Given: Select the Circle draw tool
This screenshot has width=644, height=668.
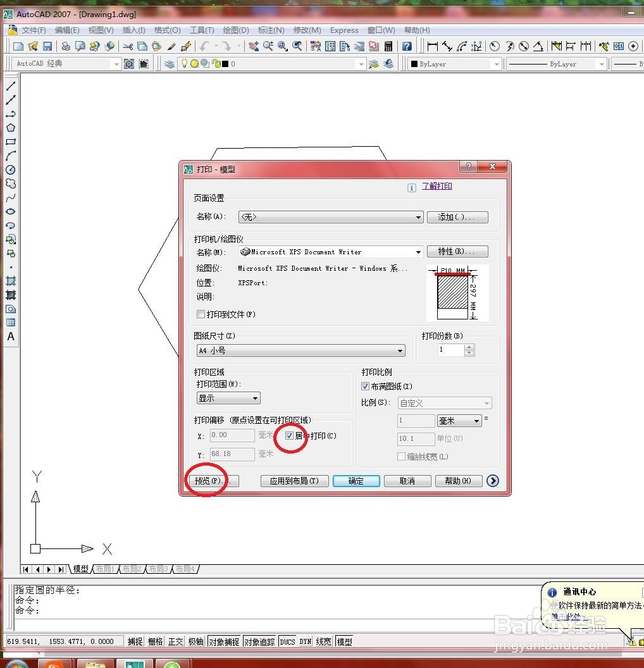Looking at the screenshot, I should (x=11, y=170).
